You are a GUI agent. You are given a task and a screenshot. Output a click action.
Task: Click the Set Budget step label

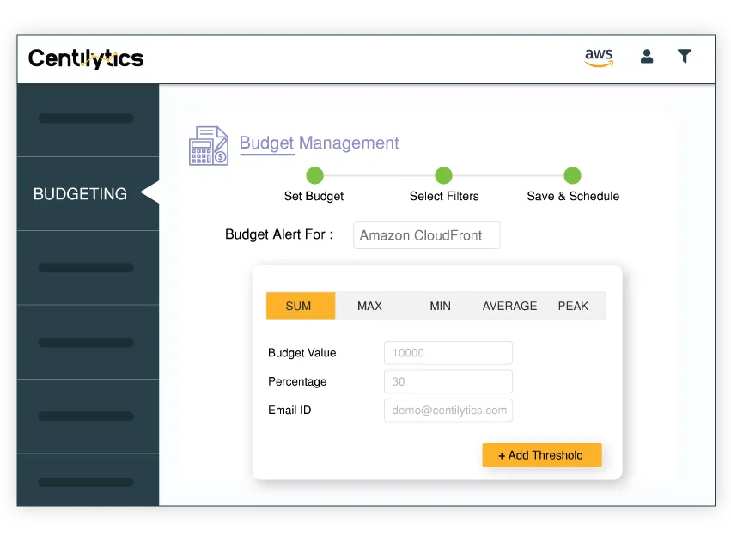tap(314, 197)
